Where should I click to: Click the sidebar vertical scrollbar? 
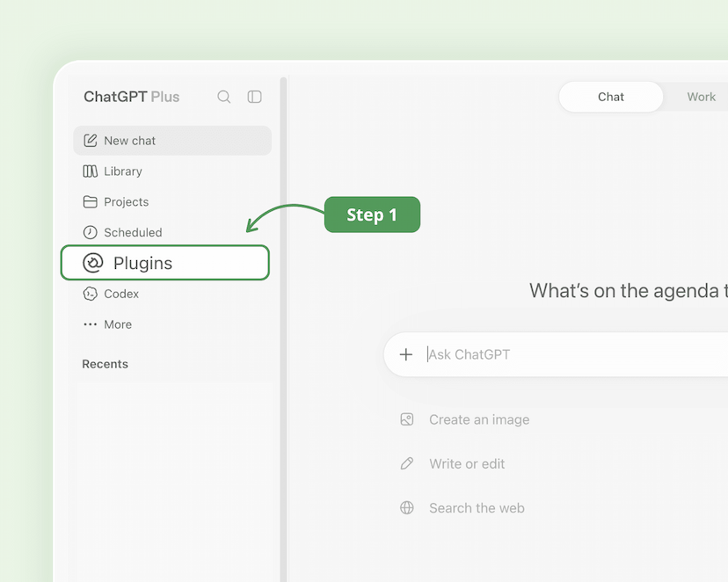click(x=283, y=330)
